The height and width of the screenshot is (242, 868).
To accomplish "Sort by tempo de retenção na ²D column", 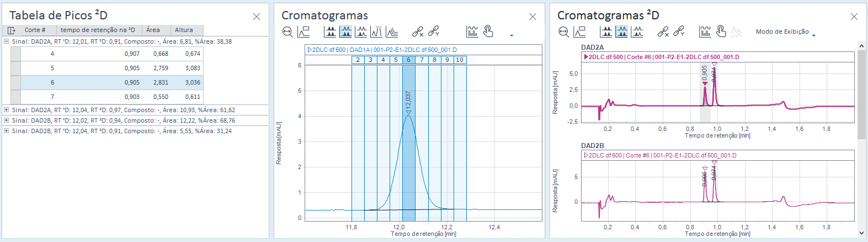I will tap(98, 30).
